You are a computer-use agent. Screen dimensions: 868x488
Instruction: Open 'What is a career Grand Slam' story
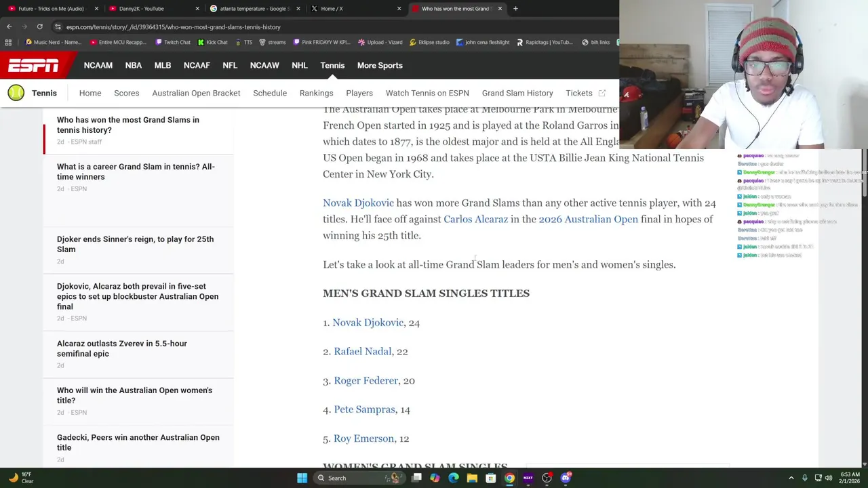coord(136,171)
